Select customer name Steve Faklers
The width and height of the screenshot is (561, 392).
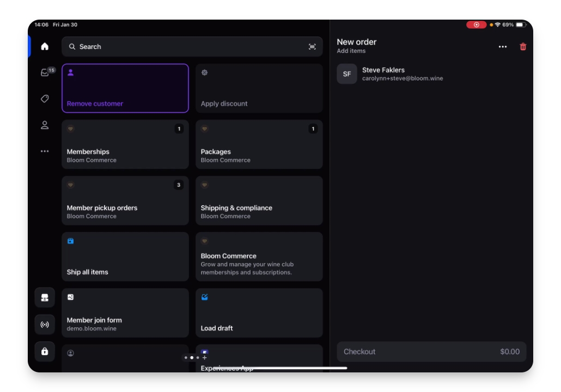(x=383, y=70)
